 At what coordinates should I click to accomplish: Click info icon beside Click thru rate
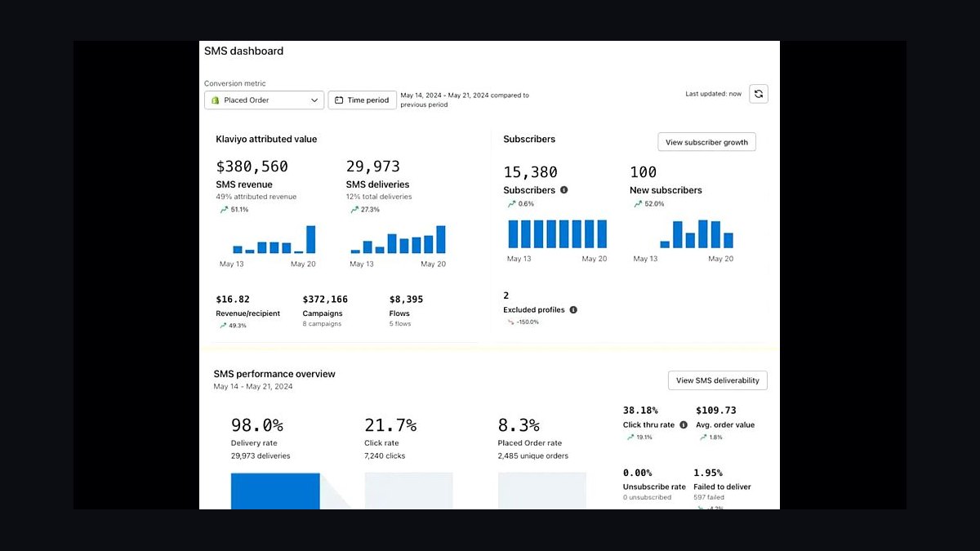(x=684, y=424)
